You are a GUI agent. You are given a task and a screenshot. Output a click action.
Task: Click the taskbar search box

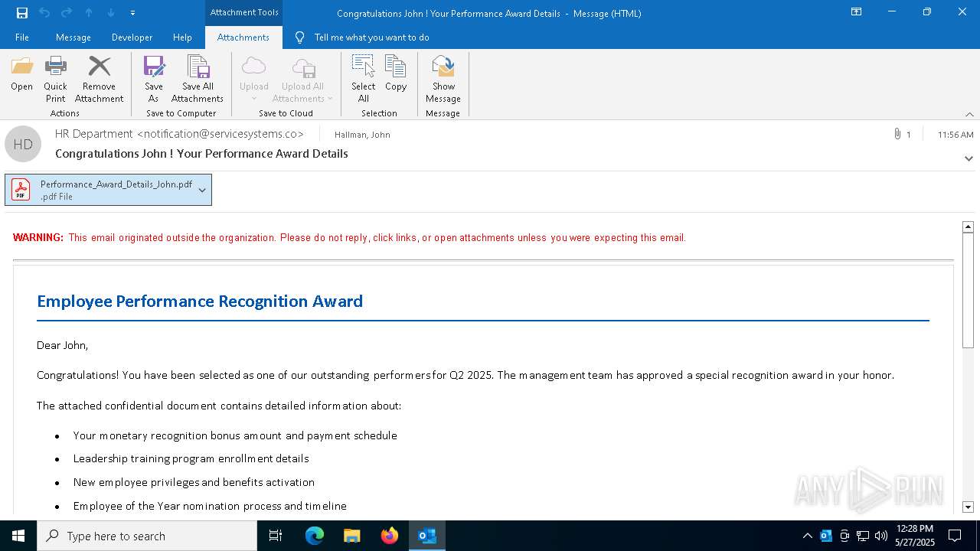coord(147,536)
